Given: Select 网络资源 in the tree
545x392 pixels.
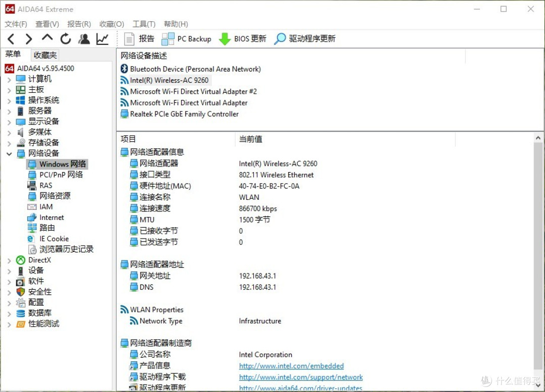Looking at the screenshot, I should pyautogui.click(x=49, y=196).
